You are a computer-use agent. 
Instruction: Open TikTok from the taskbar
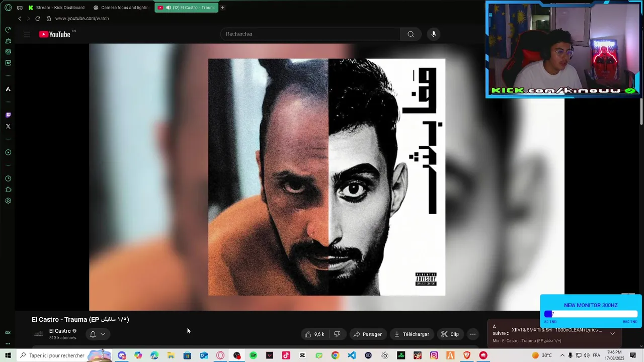[x=286, y=355]
